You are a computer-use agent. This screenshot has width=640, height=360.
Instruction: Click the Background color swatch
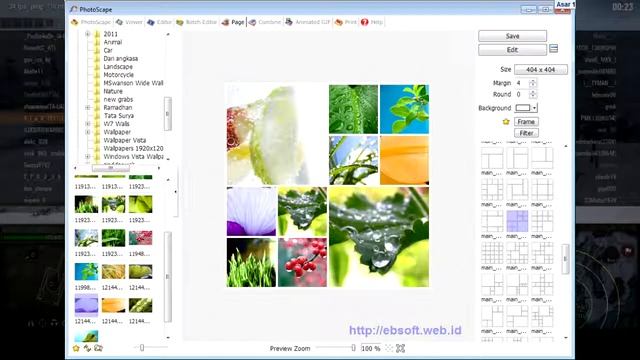coord(523,108)
